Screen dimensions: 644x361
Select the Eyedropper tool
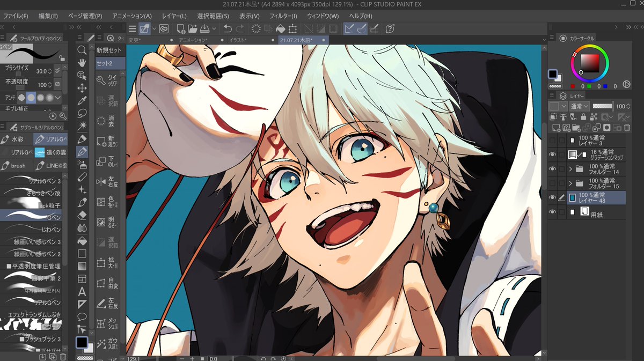tap(82, 101)
